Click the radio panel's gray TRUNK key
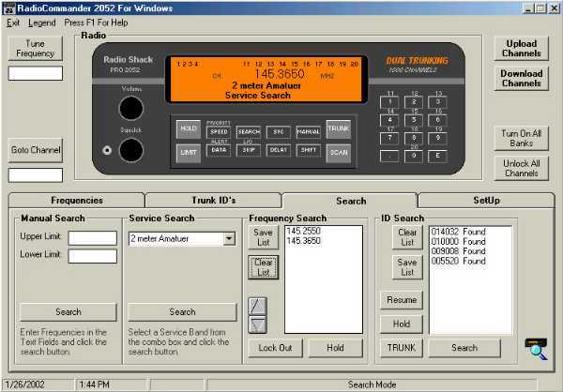The image size is (563, 392). [x=339, y=129]
